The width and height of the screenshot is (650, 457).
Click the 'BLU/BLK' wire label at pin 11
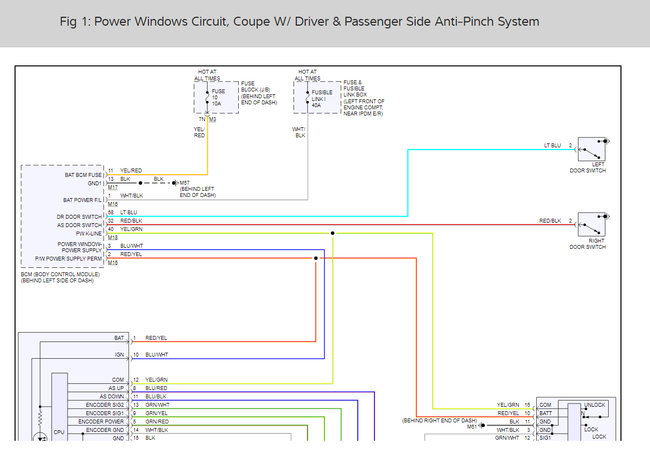coord(156,396)
